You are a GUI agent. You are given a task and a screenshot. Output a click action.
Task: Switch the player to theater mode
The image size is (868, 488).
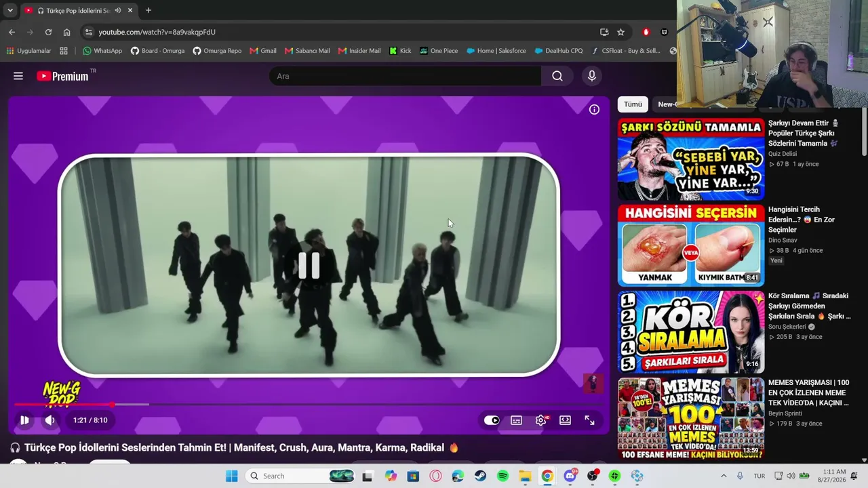(x=565, y=420)
